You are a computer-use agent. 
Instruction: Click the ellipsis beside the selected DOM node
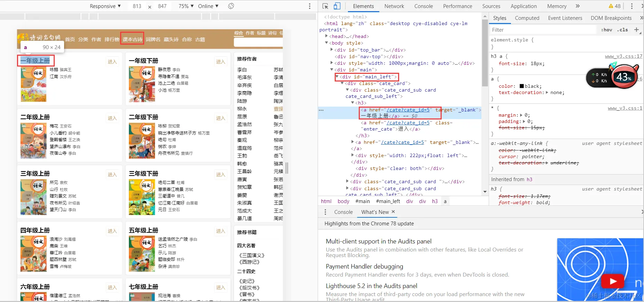click(x=321, y=110)
